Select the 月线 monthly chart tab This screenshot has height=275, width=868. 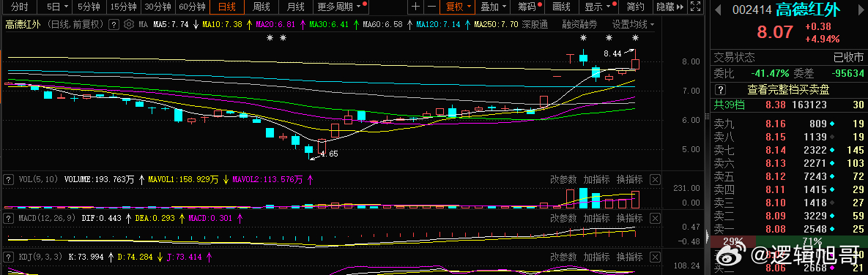tap(296, 7)
